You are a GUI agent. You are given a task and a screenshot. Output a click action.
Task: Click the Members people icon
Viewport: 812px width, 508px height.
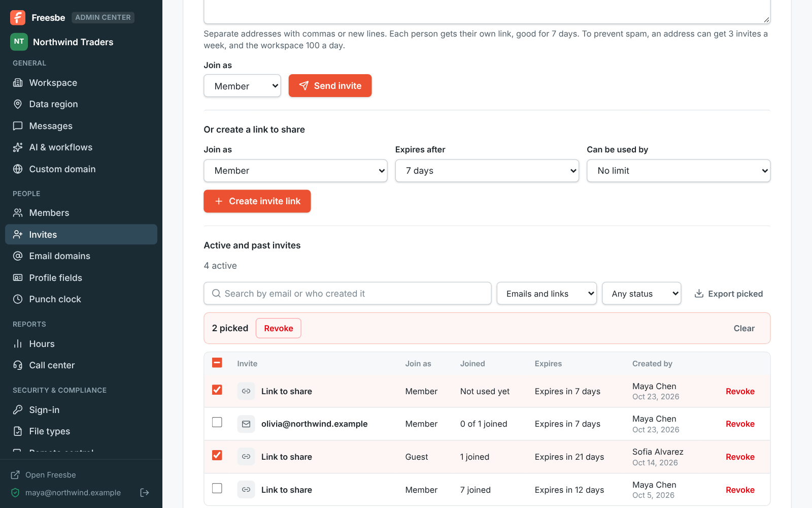tap(18, 213)
